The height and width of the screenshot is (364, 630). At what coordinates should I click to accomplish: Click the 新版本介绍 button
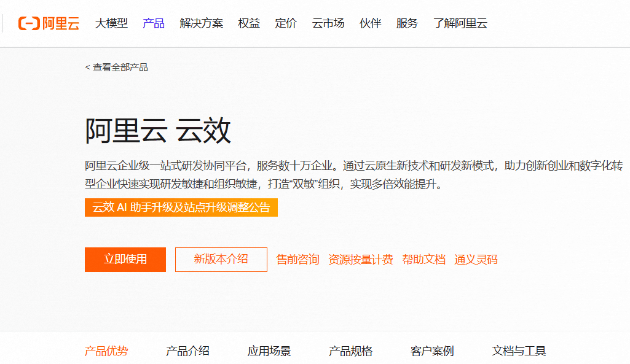(x=221, y=260)
